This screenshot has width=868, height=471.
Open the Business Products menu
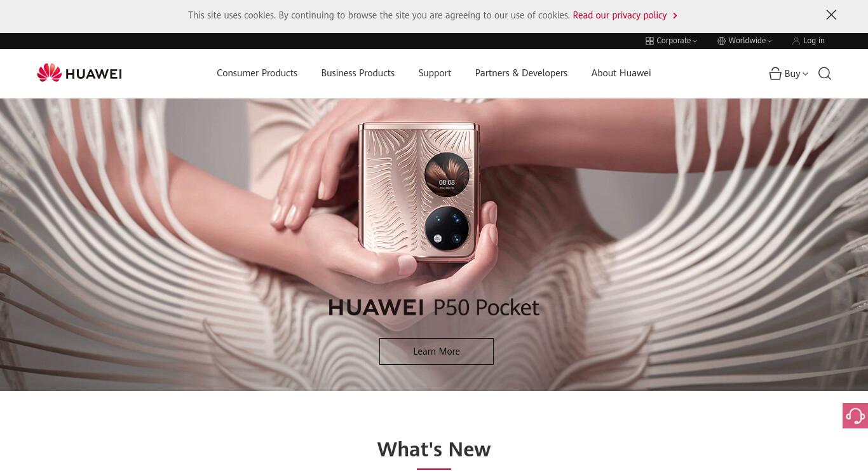point(358,73)
